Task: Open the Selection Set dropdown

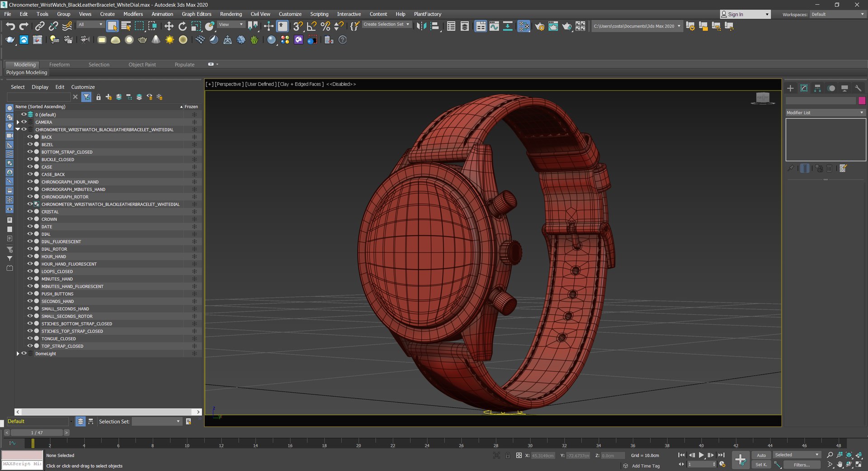Action: pos(156,421)
